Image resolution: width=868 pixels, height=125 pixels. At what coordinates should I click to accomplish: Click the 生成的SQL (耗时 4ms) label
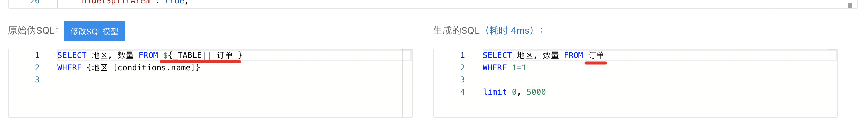[483, 31]
